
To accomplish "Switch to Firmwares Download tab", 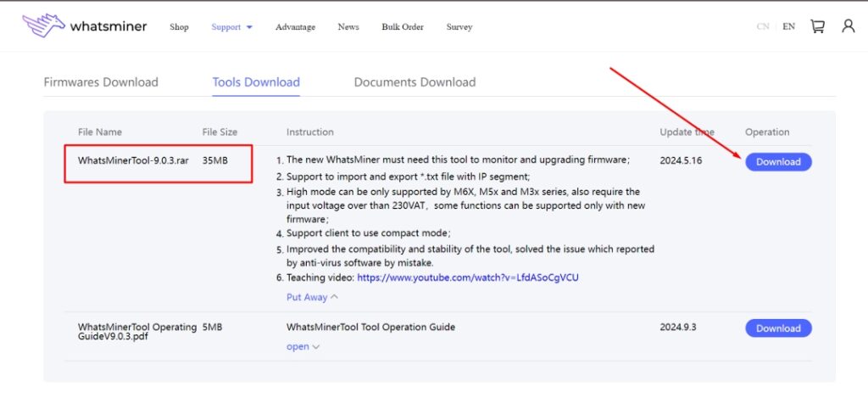I will click(x=101, y=82).
